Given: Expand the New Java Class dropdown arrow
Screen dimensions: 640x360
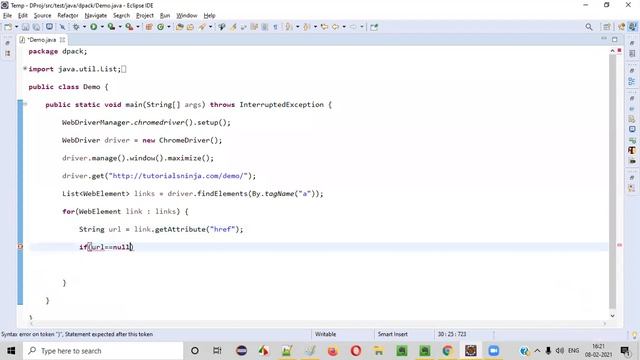Looking at the screenshot, I should [169, 27].
